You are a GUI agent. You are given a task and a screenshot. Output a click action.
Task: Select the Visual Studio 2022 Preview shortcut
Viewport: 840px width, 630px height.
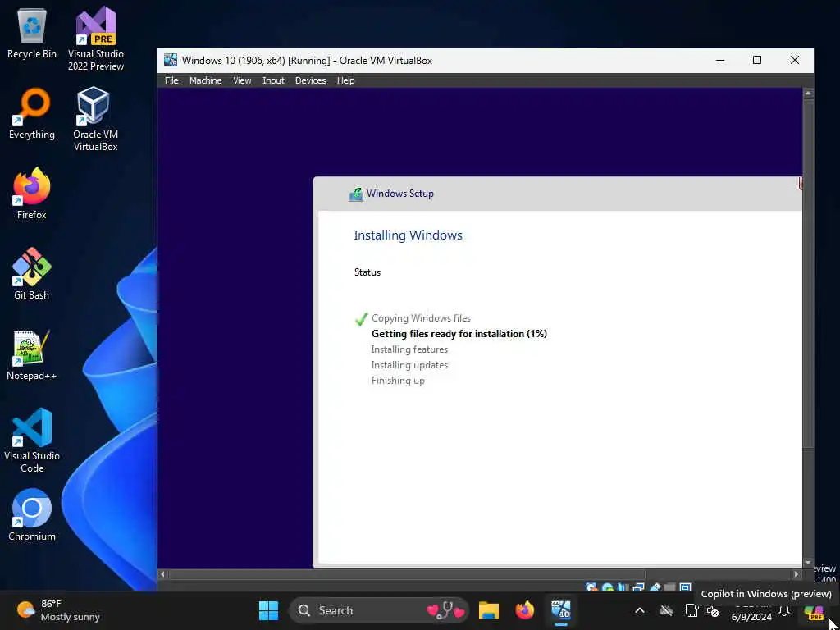click(x=96, y=39)
